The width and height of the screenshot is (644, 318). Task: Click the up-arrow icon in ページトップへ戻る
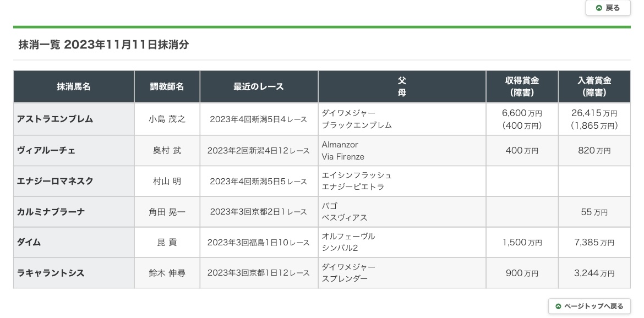pyautogui.click(x=558, y=306)
